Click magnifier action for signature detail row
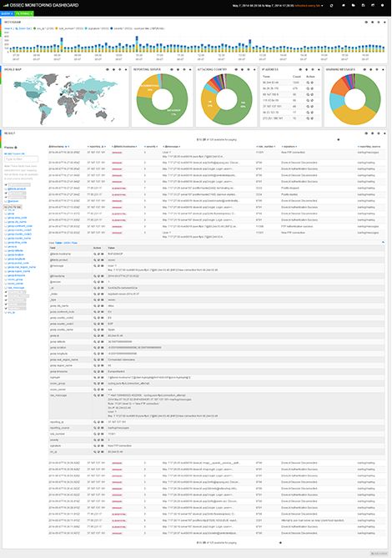The height and width of the screenshot is (558, 392). (95, 445)
